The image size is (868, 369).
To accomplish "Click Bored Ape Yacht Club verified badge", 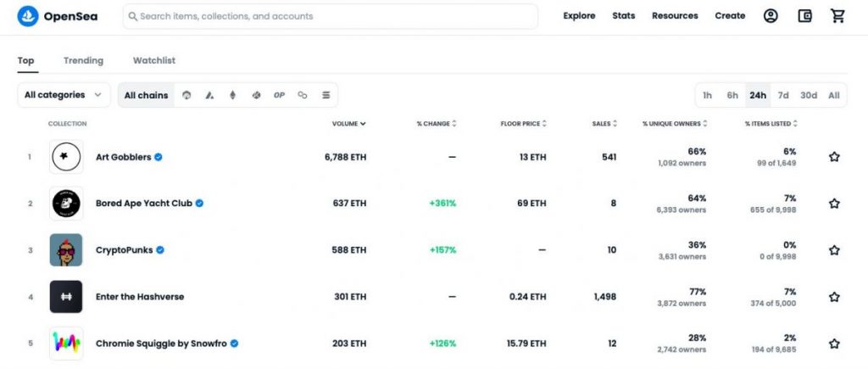I will click(199, 204).
